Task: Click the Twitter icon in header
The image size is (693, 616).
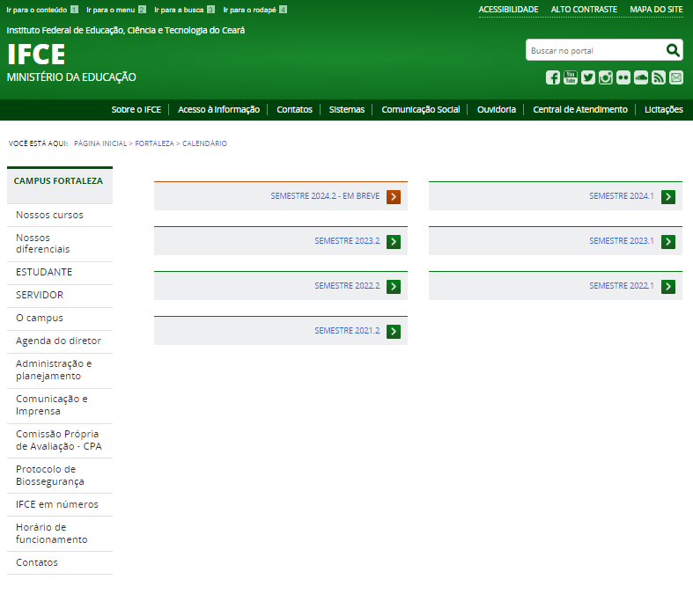Action: pos(588,77)
